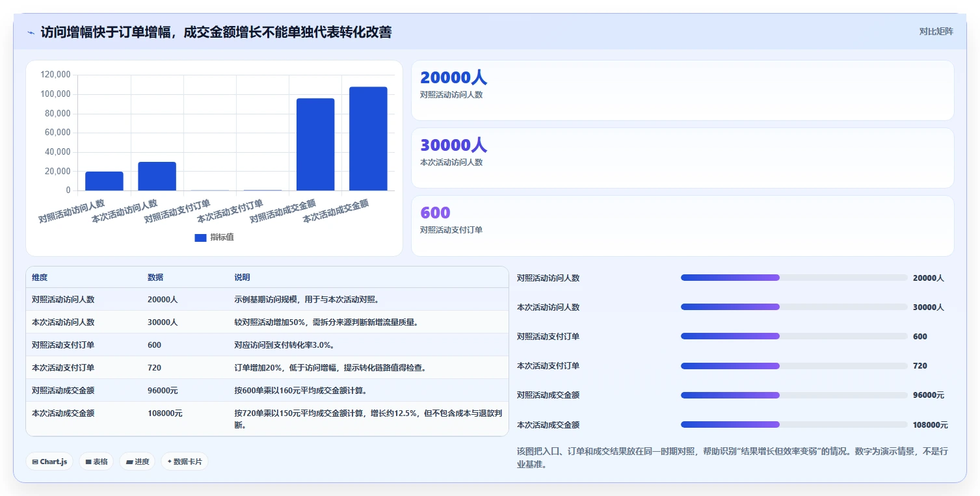Select the 进度 tag chip
Image resolution: width=980 pixels, height=496 pixels.
pyautogui.click(x=137, y=462)
